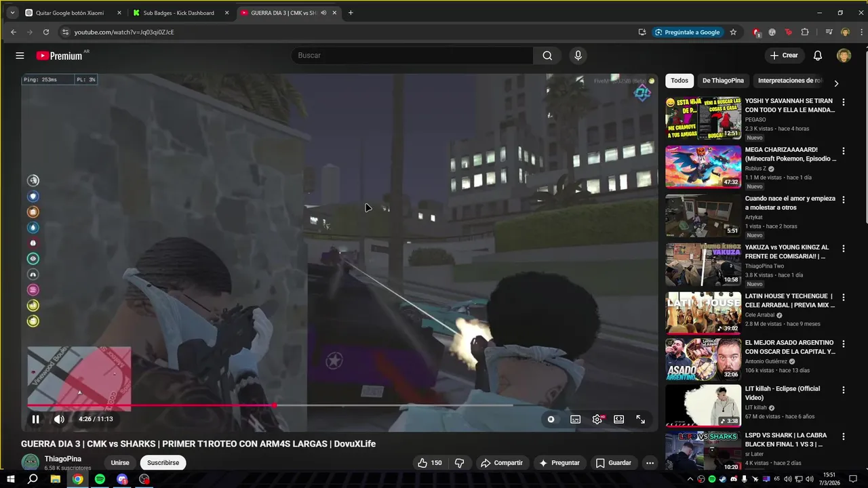This screenshot has height=488, width=868.
Task: Select the Todos filter chip
Action: tap(679, 81)
